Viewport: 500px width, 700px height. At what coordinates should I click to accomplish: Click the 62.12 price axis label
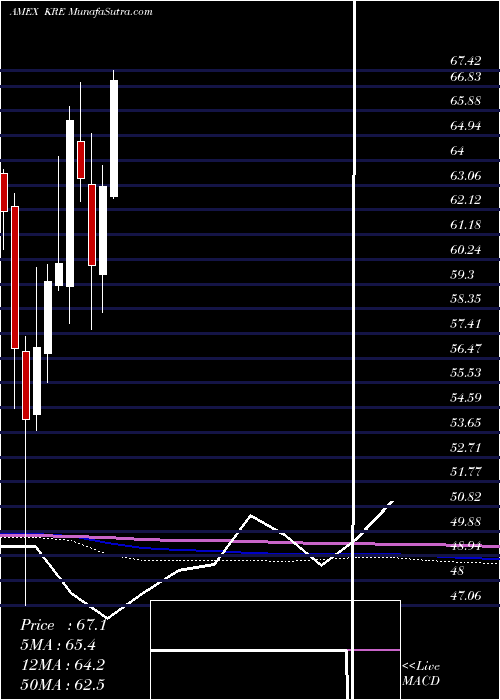464,200
